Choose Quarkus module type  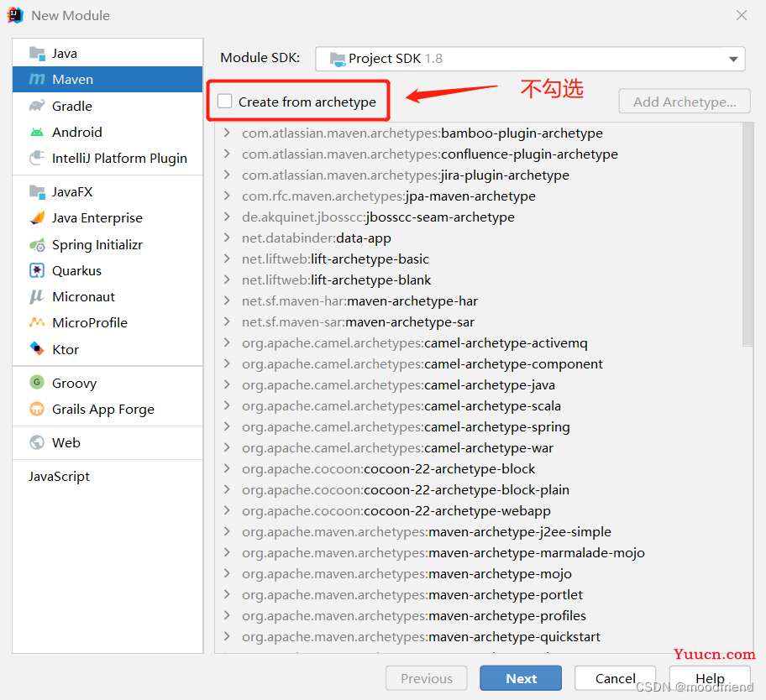(x=108, y=270)
